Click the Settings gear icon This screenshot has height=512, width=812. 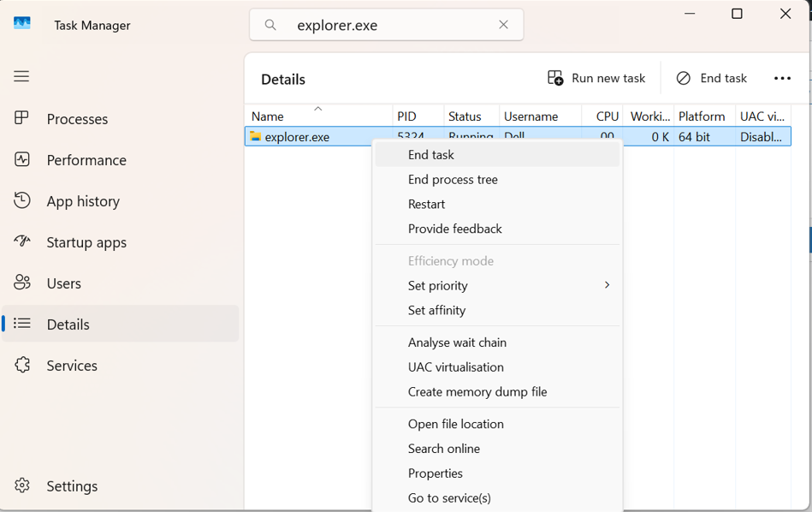click(x=21, y=485)
